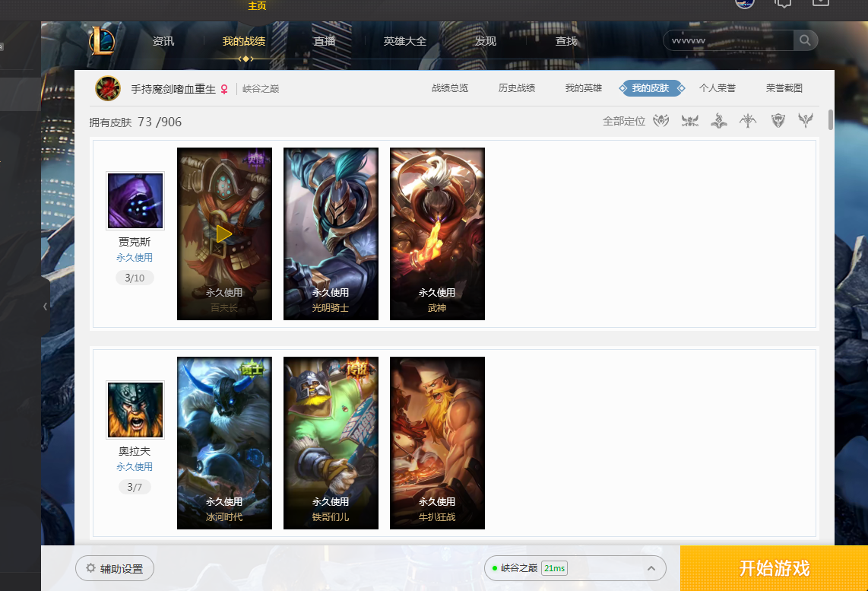
Task: Filter skins by support wings icon
Action: coord(806,120)
